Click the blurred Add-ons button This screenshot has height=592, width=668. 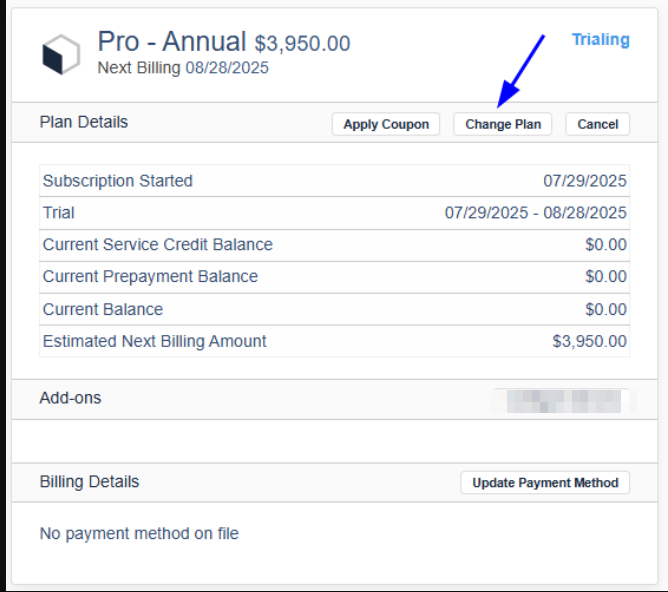563,401
